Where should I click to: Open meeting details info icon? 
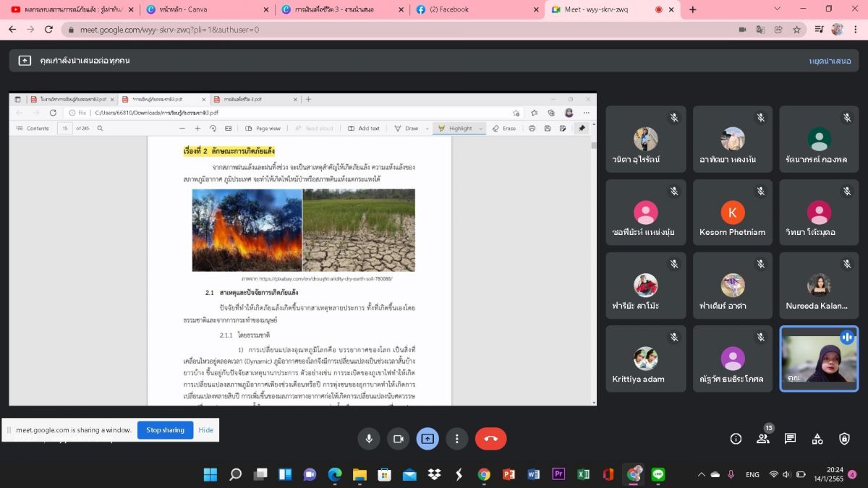pos(736,439)
